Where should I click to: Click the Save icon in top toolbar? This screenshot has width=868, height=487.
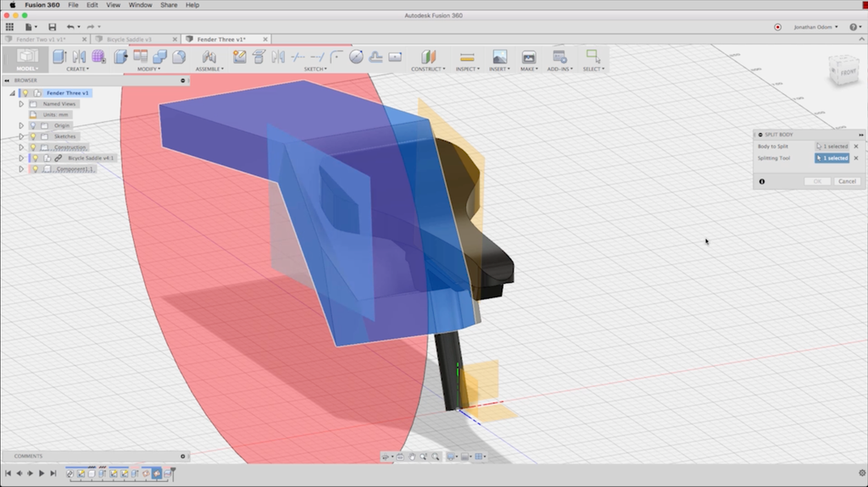52,27
